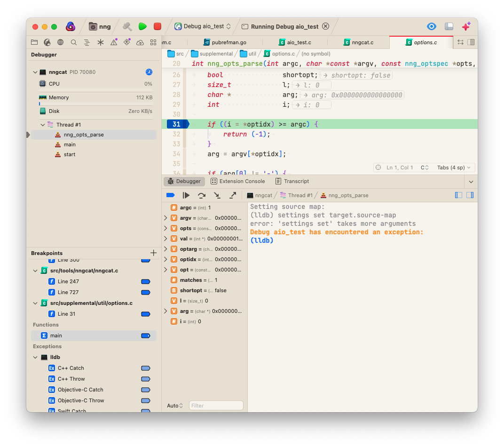Toggle the editor split pane icon

[x=471, y=42]
